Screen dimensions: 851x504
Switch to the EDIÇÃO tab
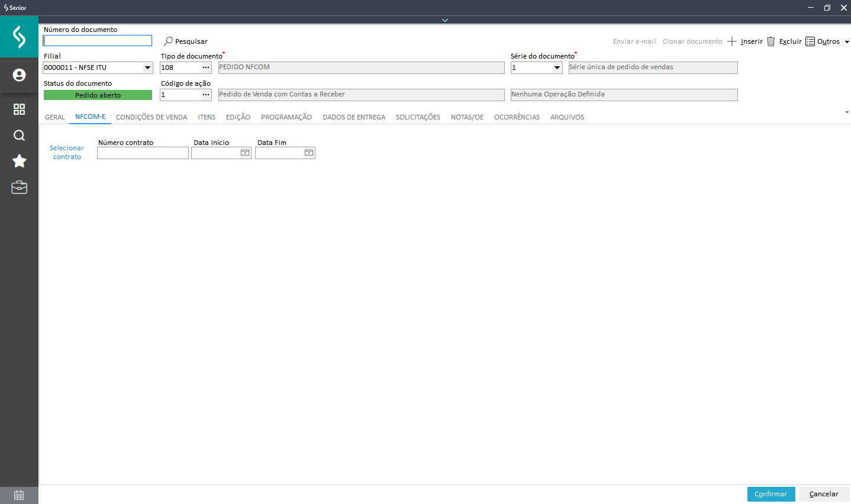(238, 117)
